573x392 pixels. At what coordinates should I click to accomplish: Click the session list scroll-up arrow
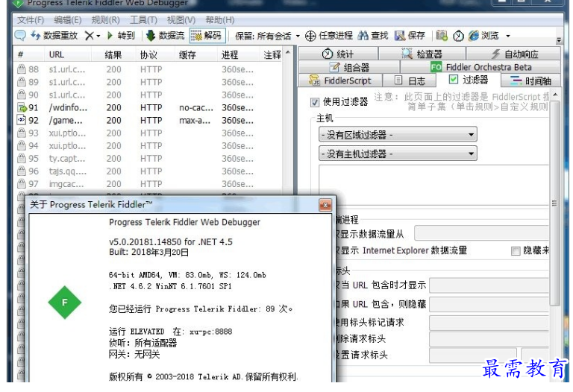point(288,53)
